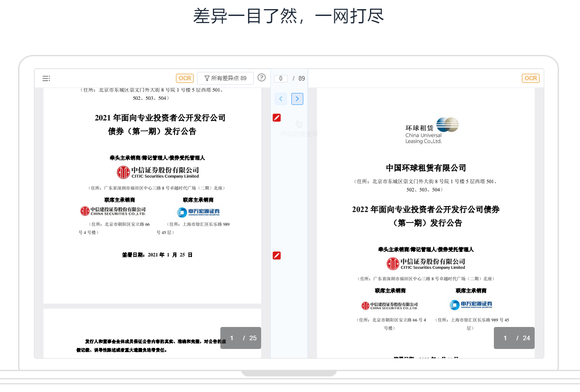The height and width of the screenshot is (392, 580).
Task: Select the top red edit difference marker
Action: (277, 118)
